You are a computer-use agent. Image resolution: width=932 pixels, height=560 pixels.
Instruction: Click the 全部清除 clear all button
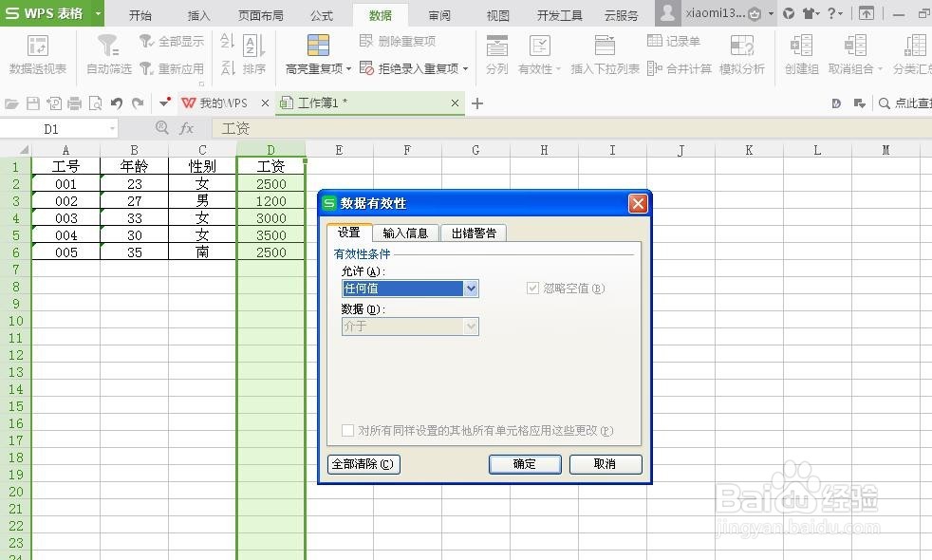363,464
